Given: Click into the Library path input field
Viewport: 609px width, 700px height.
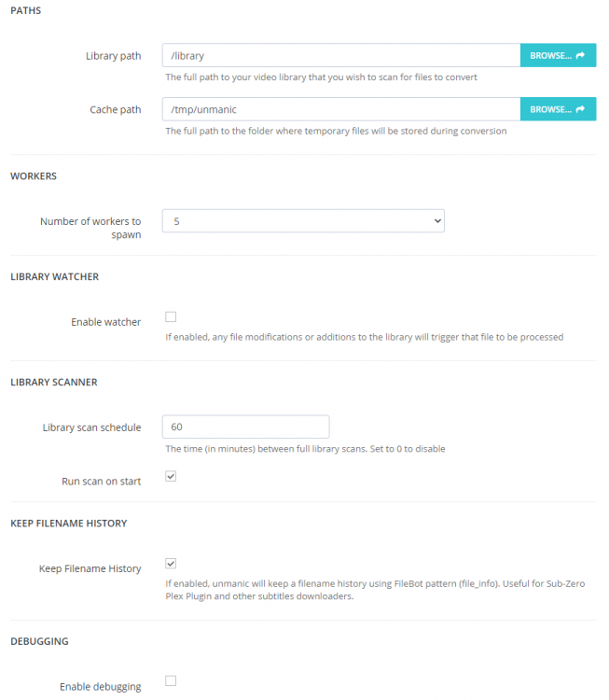Looking at the screenshot, I should click(341, 55).
